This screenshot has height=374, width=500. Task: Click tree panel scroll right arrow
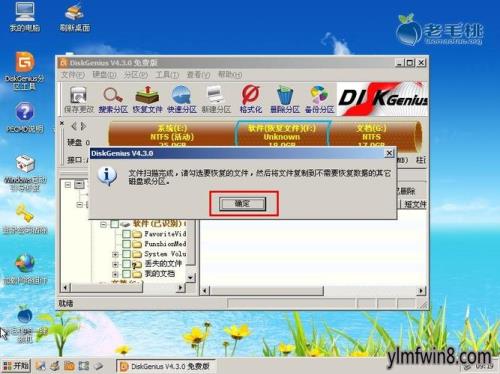click(x=181, y=287)
